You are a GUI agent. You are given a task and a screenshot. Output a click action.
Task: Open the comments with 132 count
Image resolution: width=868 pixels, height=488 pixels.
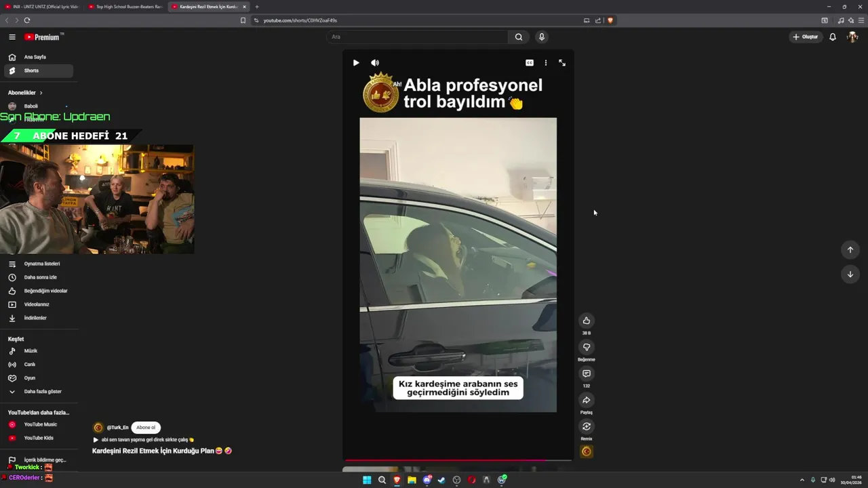click(x=587, y=373)
